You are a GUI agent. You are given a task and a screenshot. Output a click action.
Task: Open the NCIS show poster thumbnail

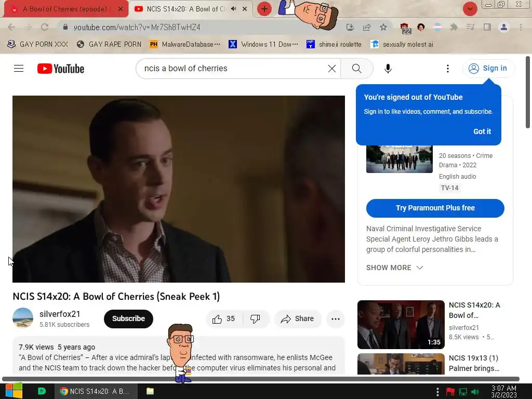(400, 159)
